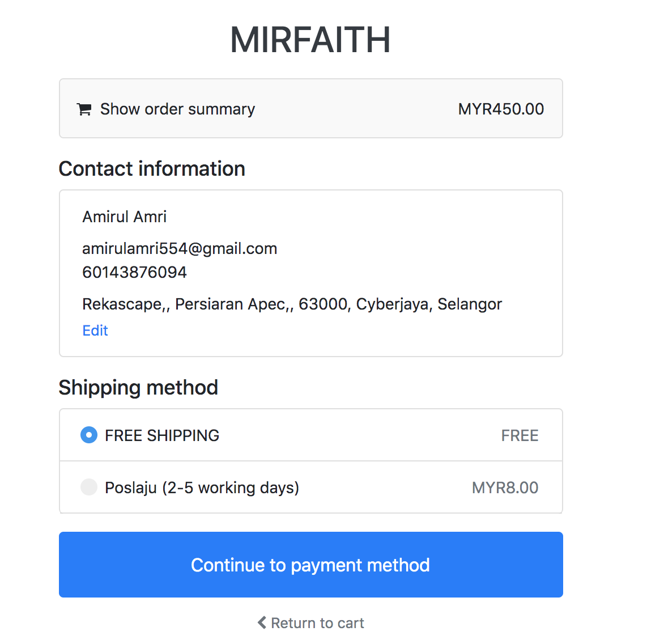
Task: Choose the FREE SHIPPING option label
Action: click(x=162, y=435)
